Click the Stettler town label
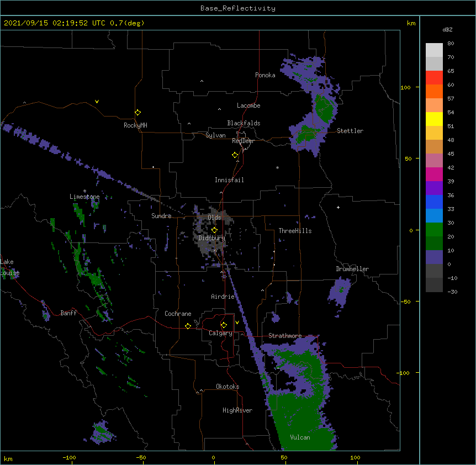Viewport: 476px width, 465px height. click(350, 131)
